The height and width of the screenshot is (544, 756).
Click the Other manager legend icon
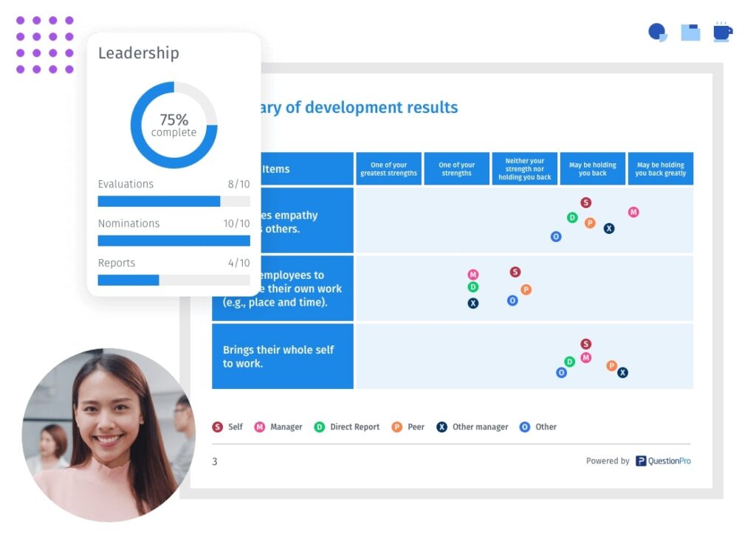tap(441, 427)
